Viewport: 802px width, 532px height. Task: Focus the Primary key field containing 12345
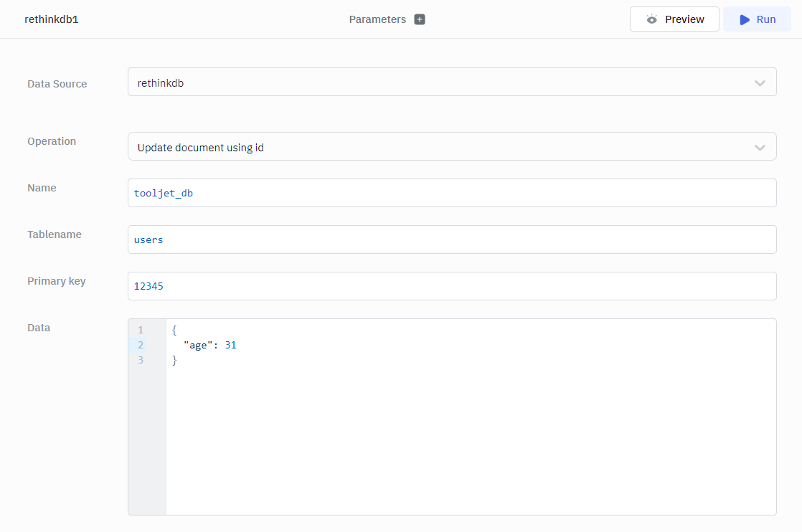tap(452, 286)
